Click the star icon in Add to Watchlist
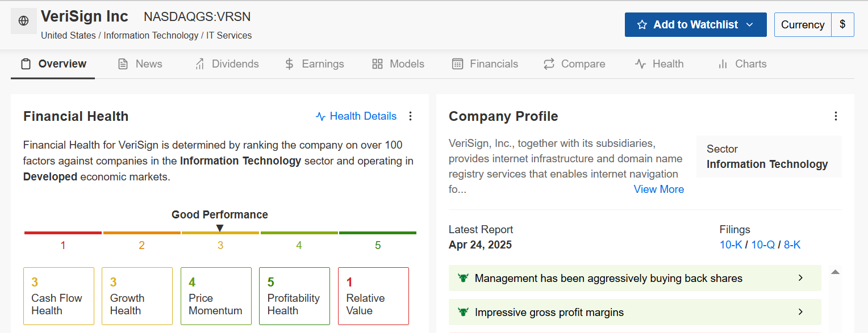Screen dimensions: 868x333 click(642, 25)
